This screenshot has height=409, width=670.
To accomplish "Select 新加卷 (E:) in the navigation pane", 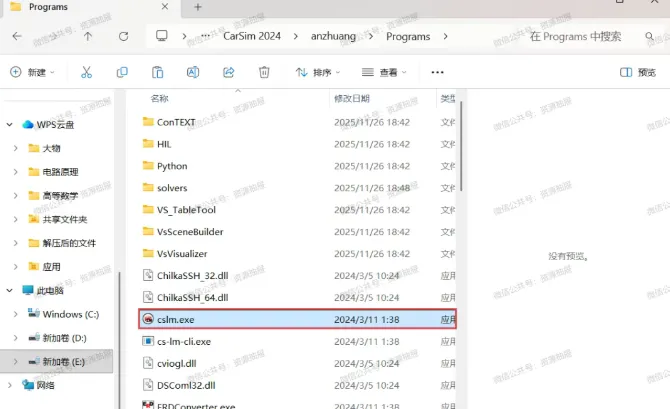I will pos(57,362).
